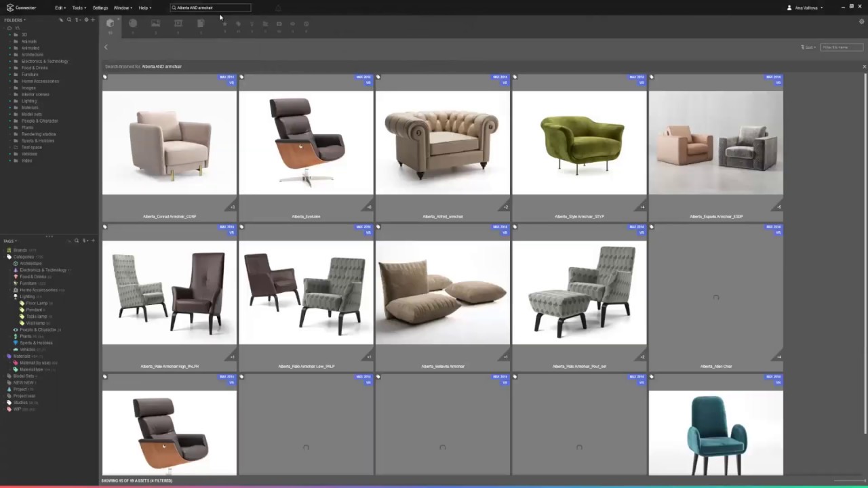Click tag icon on Alberta_Style Armchair card

pos(515,77)
